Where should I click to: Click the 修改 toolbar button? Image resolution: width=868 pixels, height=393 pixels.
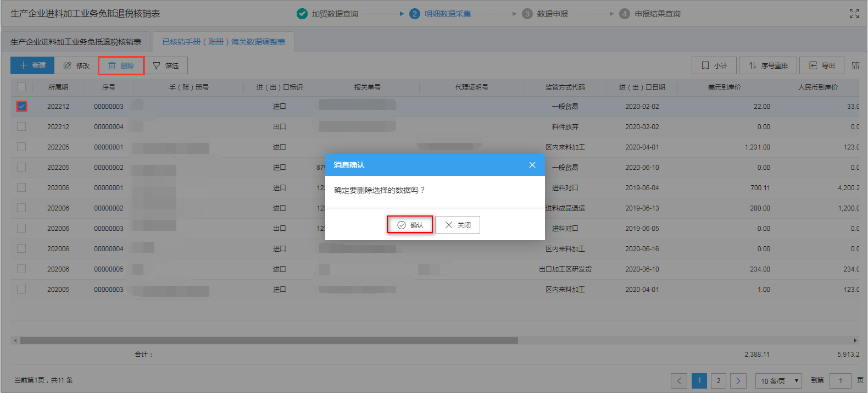tap(76, 65)
